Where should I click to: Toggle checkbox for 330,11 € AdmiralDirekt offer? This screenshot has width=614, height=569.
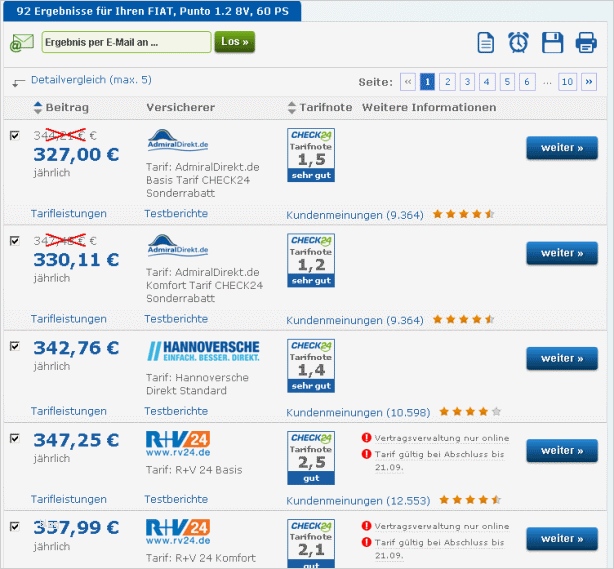pyautogui.click(x=14, y=240)
